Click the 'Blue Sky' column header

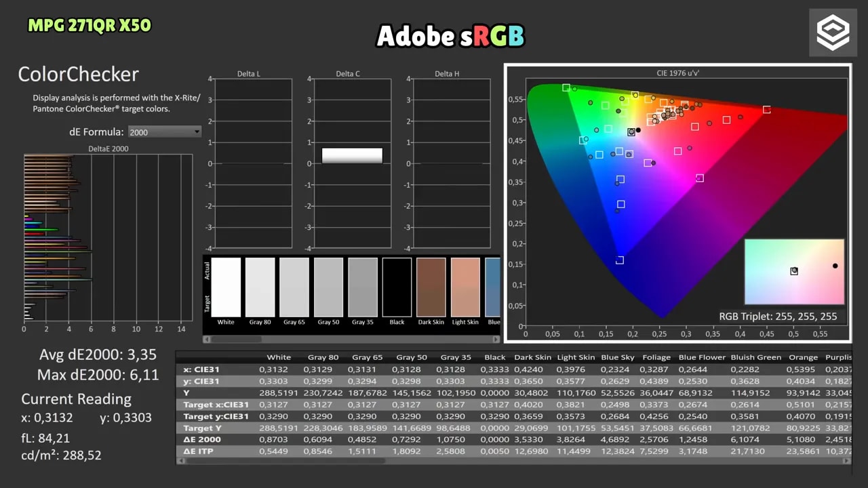(x=618, y=357)
